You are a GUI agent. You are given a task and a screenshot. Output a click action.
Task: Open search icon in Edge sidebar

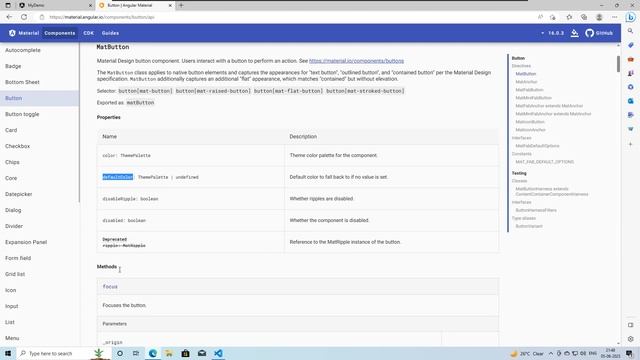tap(631, 31)
